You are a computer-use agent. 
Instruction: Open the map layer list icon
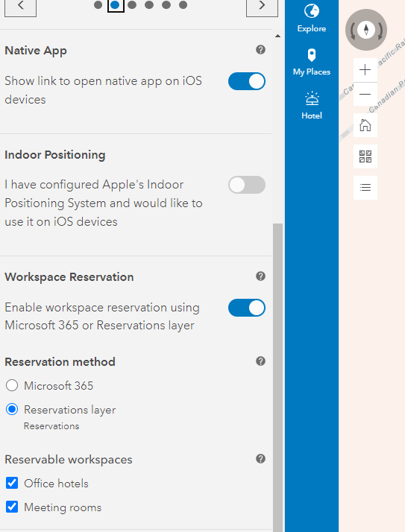(x=365, y=188)
